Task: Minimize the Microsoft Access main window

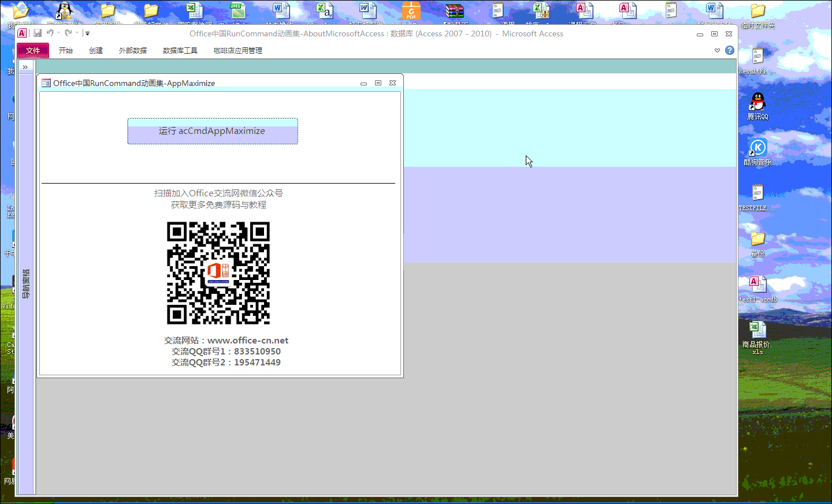Action: pos(700,34)
